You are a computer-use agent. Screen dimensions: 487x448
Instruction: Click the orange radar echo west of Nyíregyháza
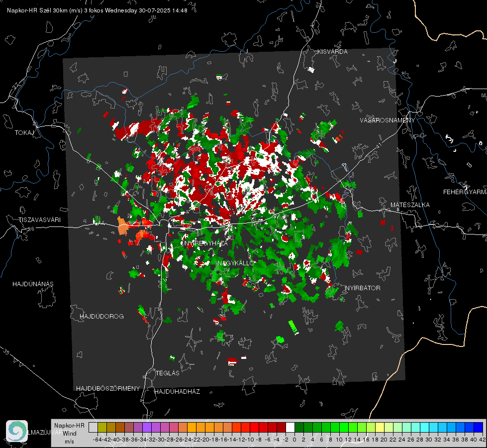click(123, 226)
